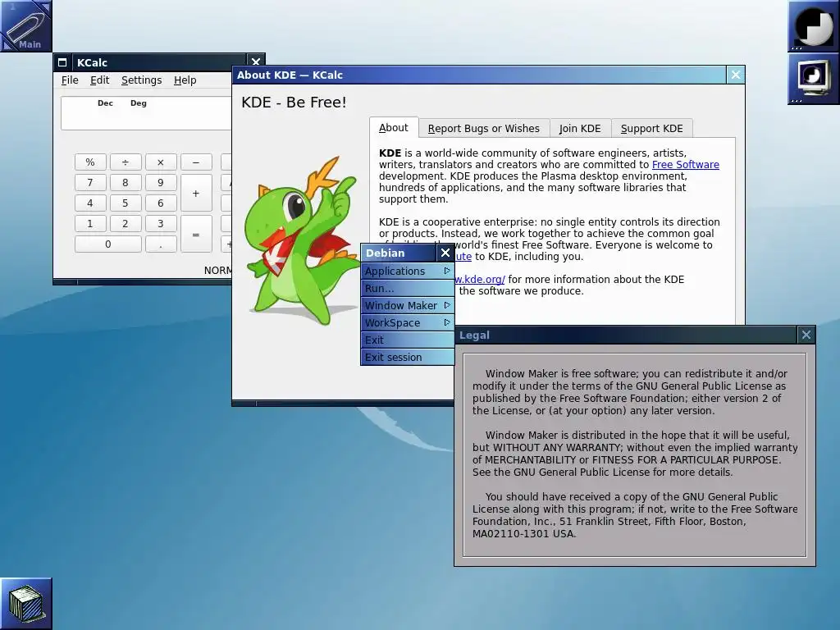Follow the Free Software link

(685, 164)
